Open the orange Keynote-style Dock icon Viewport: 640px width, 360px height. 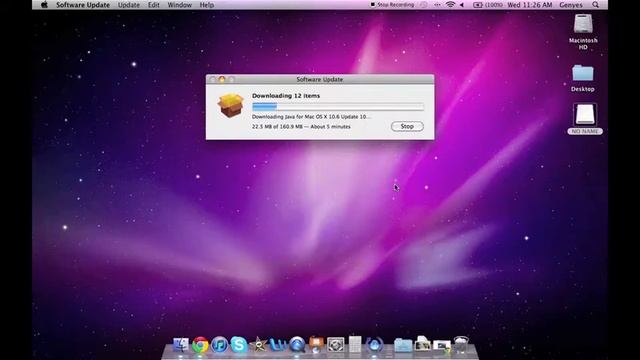[316, 345]
